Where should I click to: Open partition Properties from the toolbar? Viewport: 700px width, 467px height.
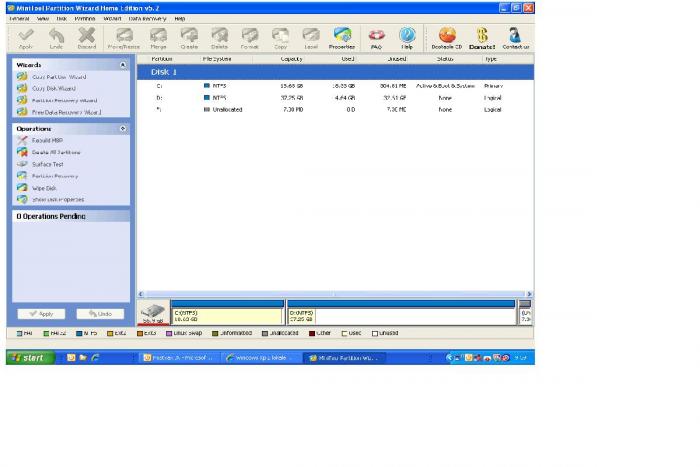click(342, 38)
